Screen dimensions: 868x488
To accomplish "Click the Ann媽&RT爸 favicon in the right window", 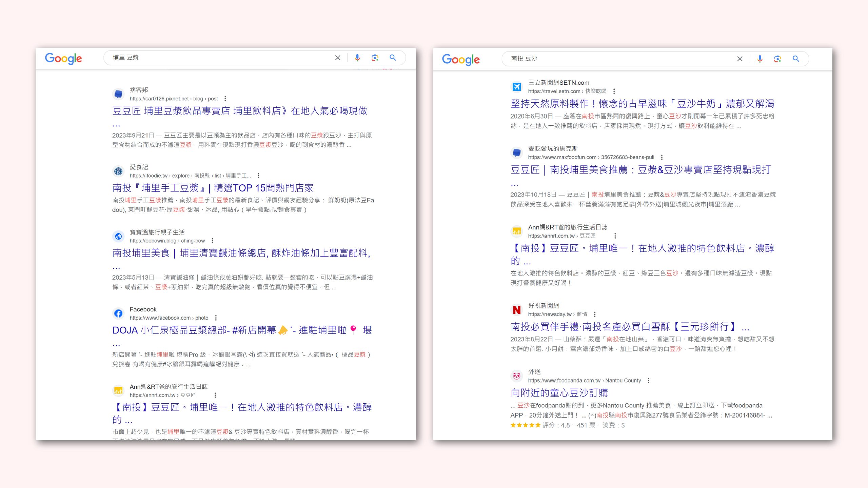I will (x=517, y=231).
